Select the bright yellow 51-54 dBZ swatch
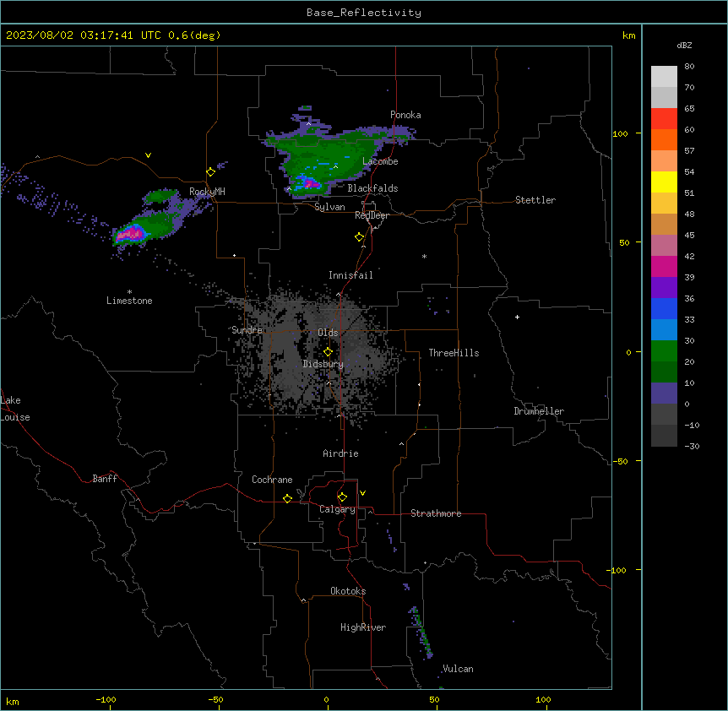This screenshot has height=711, width=728. 664,182
